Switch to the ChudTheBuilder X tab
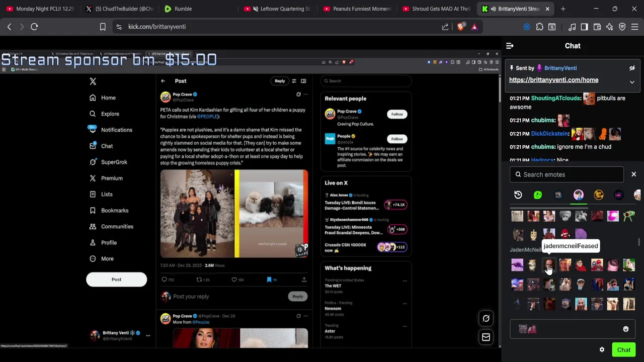This screenshot has height=362, width=644. pyautogui.click(x=120, y=9)
